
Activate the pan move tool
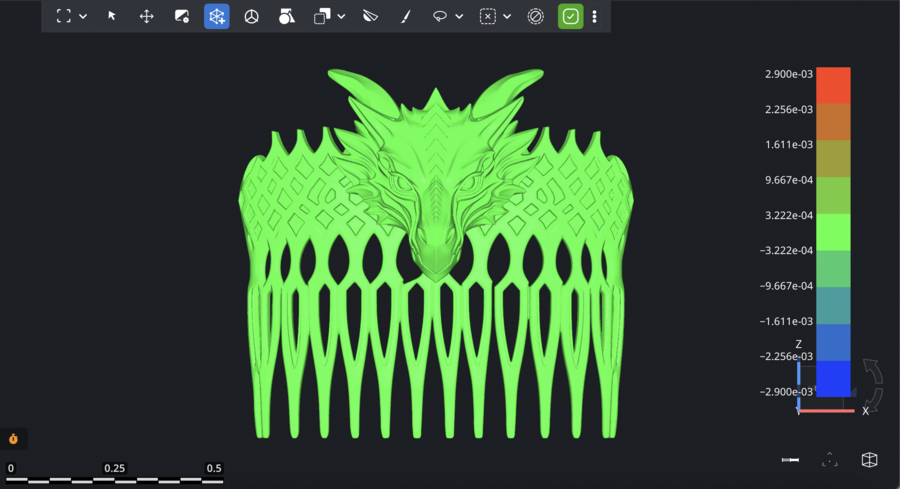tap(146, 16)
